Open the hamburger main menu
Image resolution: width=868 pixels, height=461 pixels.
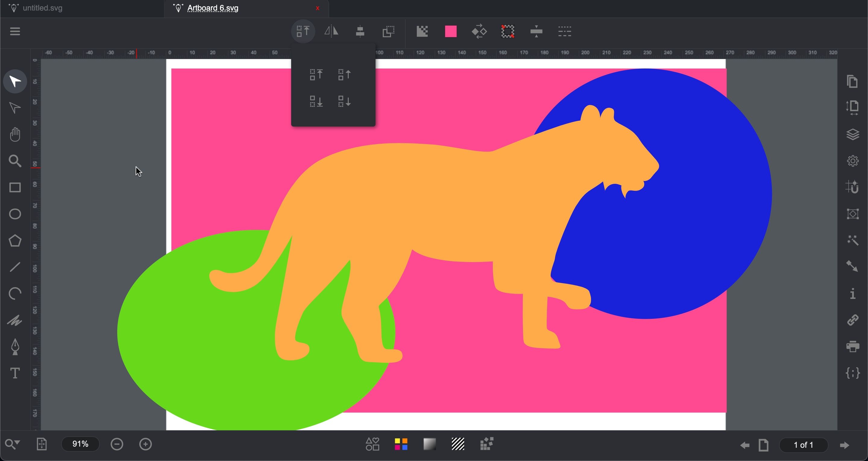(x=15, y=31)
